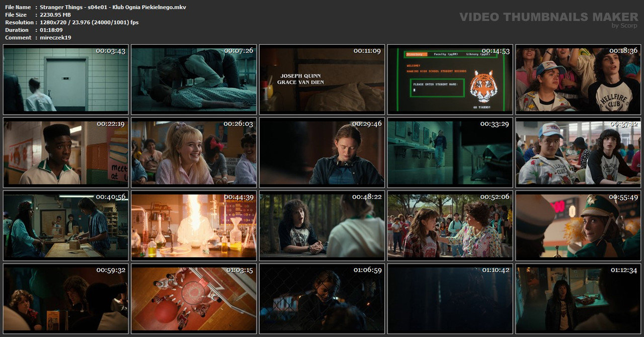Select the thumbnail at 00:22:19
644x337 pixels.
click(x=65, y=153)
